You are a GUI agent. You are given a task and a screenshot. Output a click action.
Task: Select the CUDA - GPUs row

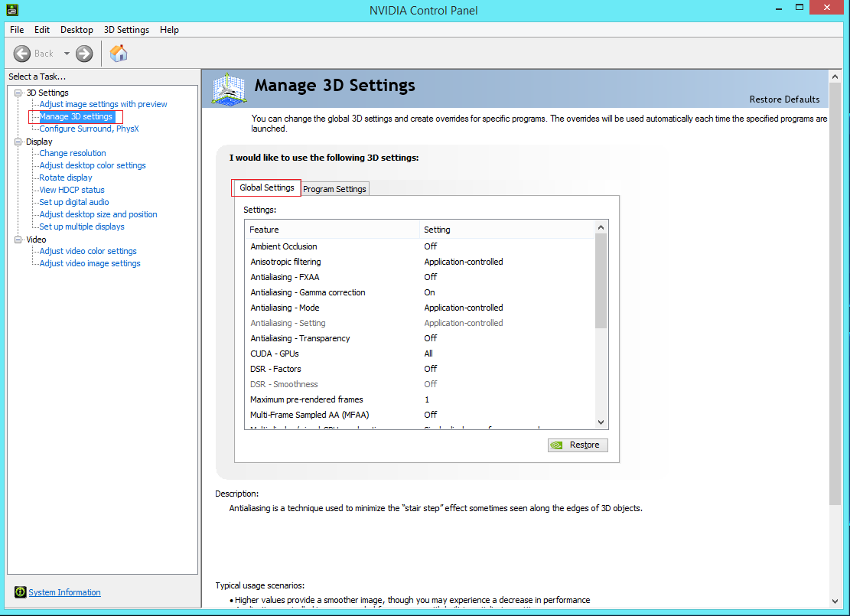point(420,354)
